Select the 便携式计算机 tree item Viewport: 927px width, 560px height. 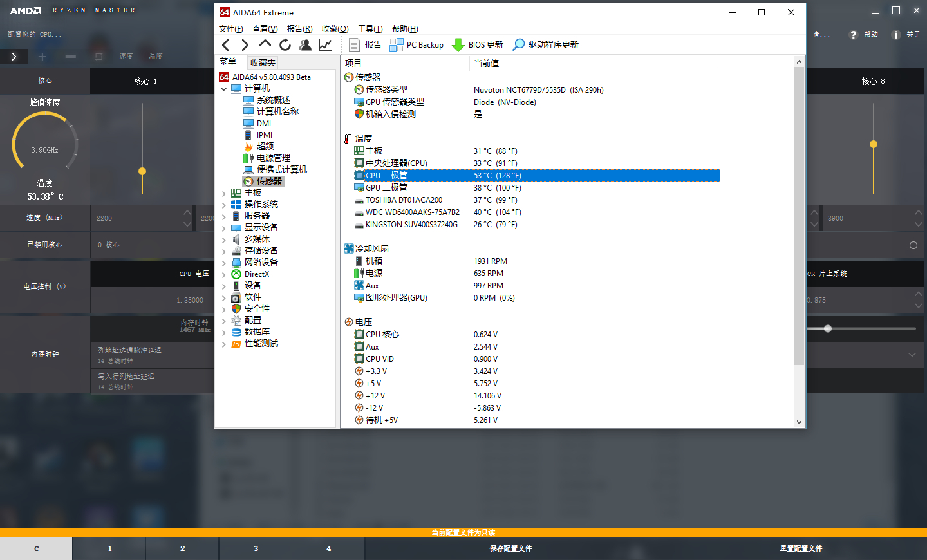click(x=282, y=170)
